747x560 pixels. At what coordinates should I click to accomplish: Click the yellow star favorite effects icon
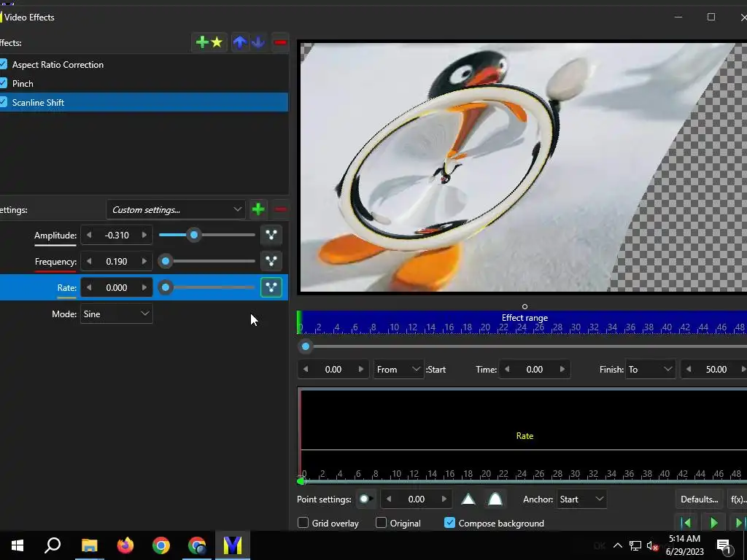(217, 42)
